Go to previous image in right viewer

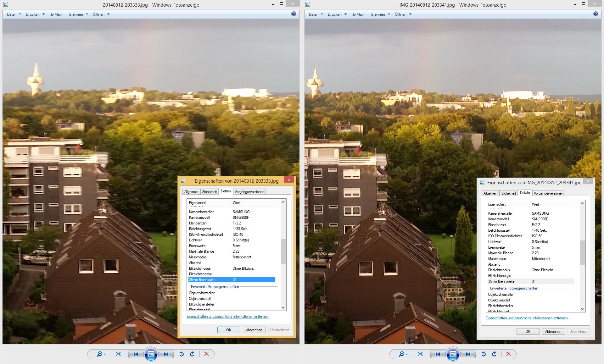coord(438,354)
